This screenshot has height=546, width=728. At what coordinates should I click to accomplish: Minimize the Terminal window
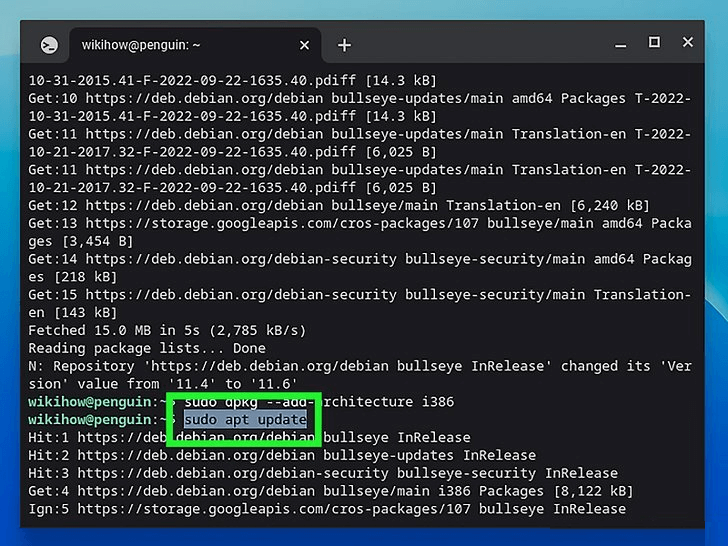(x=622, y=42)
